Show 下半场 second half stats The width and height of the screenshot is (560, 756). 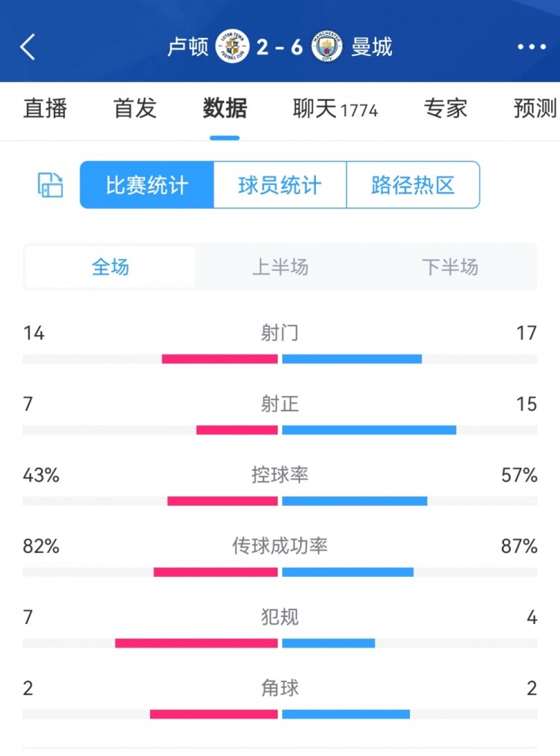coord(449,267)
